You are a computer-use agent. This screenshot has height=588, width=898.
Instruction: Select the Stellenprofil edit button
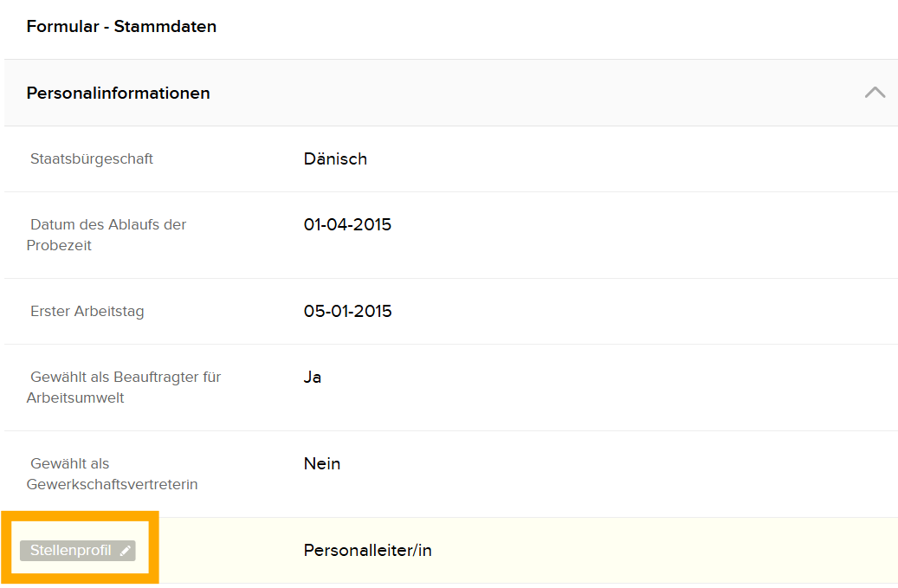(78, 551)
